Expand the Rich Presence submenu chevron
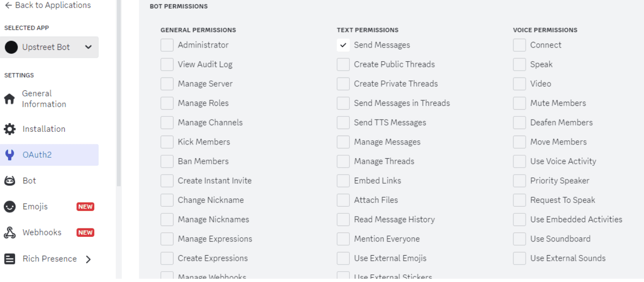644x282 pixels. (88, 259)
